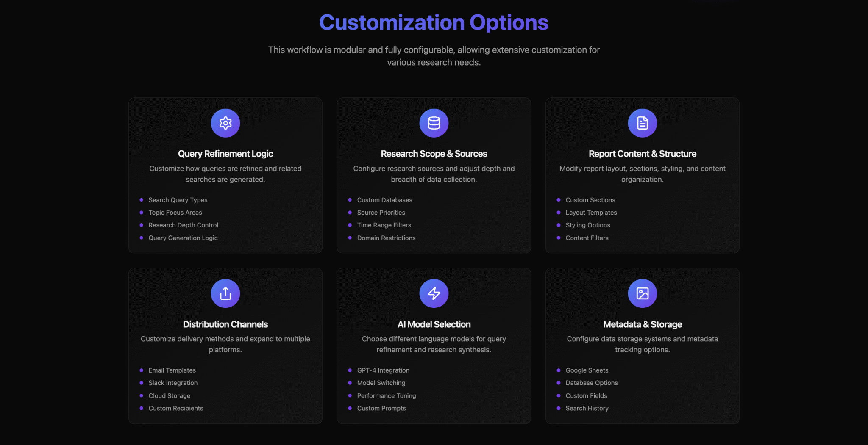Click the gear icon above Query Refinement Logic
The image size is (868, 445).
pos(225,123)
